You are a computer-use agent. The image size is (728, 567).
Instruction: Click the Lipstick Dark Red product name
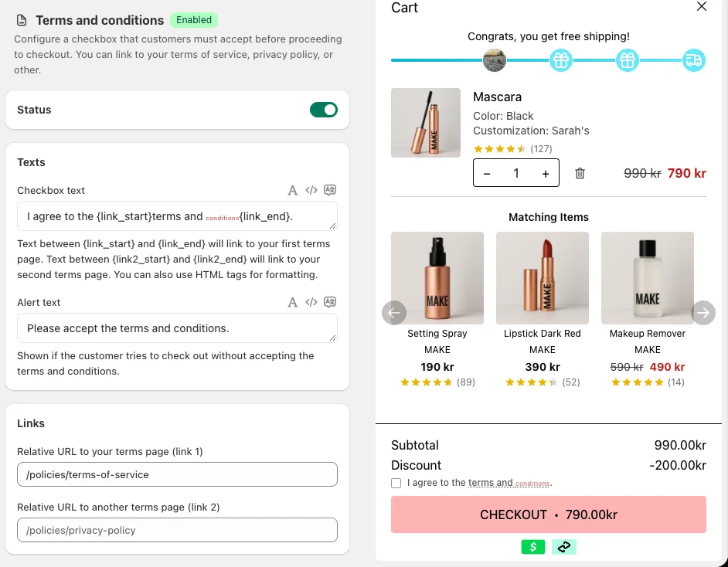tap(543, 334)
